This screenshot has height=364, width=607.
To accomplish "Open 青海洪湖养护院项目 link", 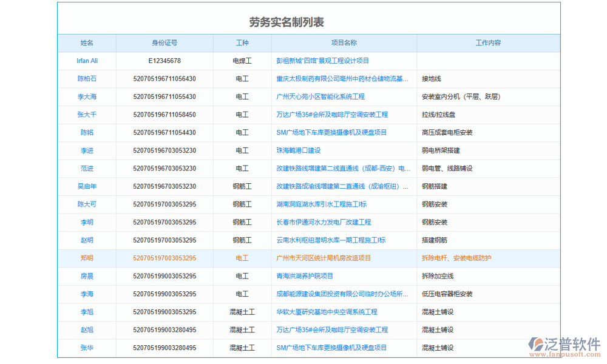I will pos(305,276).
